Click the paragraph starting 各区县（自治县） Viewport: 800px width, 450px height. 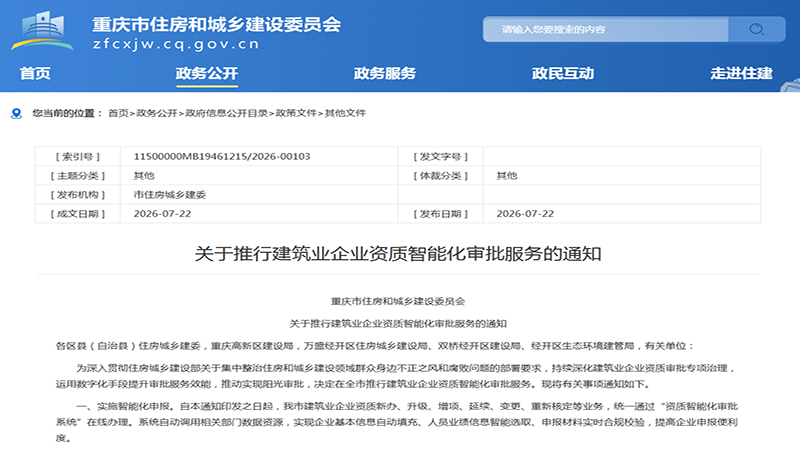pos(374,346)
